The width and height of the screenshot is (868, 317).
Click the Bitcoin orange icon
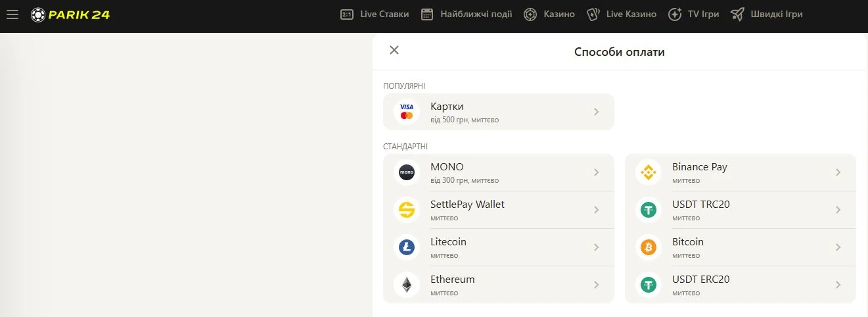point(649,247)
